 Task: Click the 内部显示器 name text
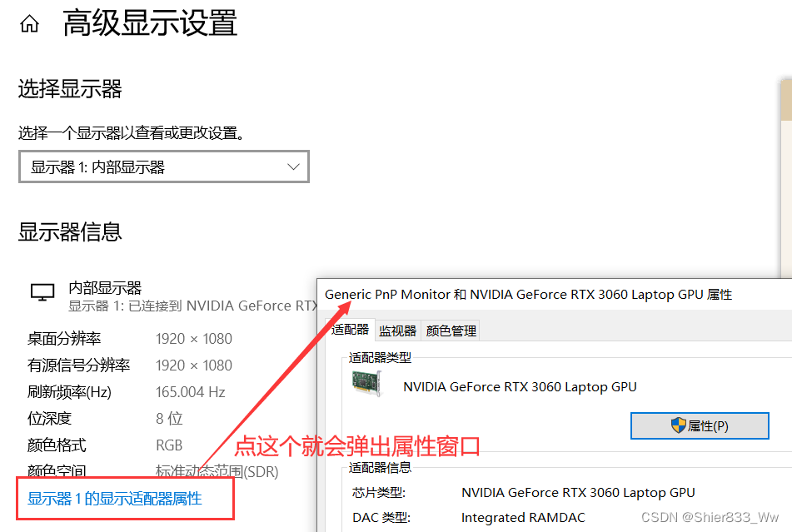(x=105, y=288)
